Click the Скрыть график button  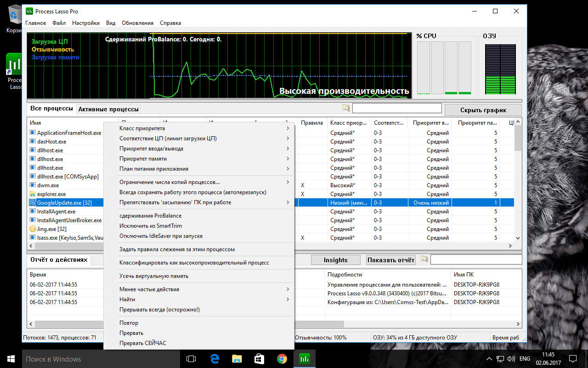click(x=484, y=110)
